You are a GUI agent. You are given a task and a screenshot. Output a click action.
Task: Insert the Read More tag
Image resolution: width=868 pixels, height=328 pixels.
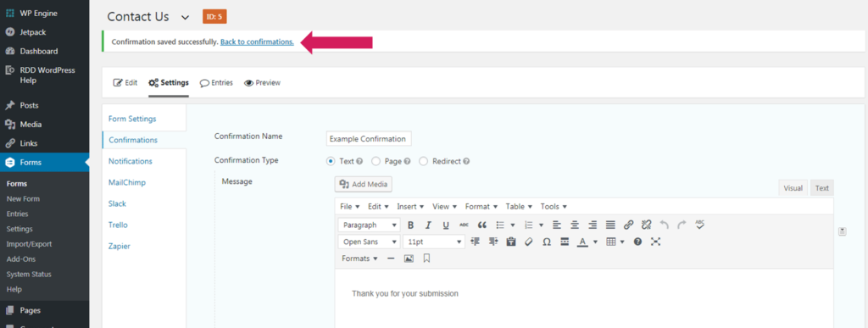(565, 242)
